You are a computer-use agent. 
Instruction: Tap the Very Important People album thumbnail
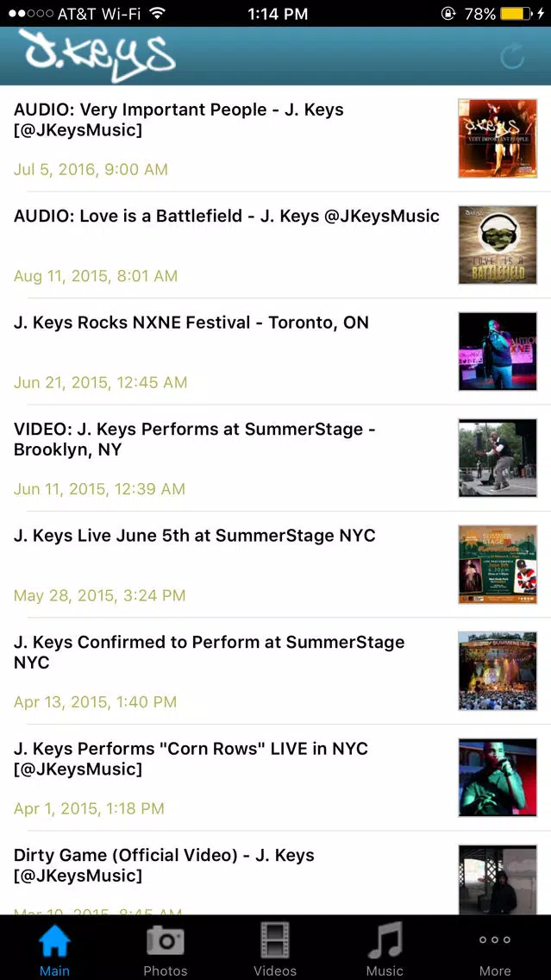[x=498, y=138]
